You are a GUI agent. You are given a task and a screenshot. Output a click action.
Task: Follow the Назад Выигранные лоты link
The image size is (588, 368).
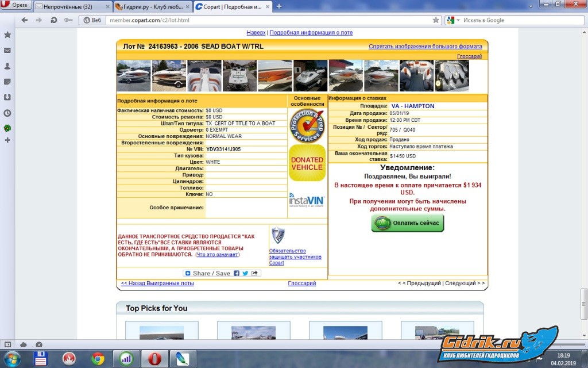pyautogui.click(x=157, y=283)
